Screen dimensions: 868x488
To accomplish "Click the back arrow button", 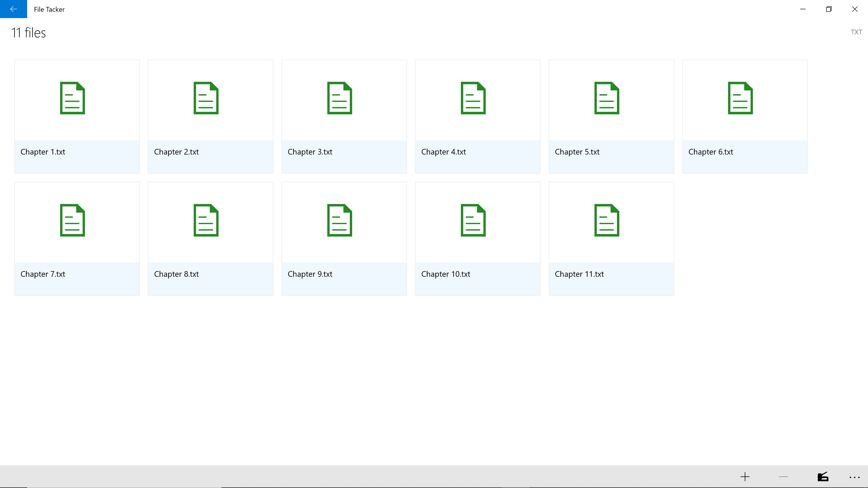I will point(14,9).
